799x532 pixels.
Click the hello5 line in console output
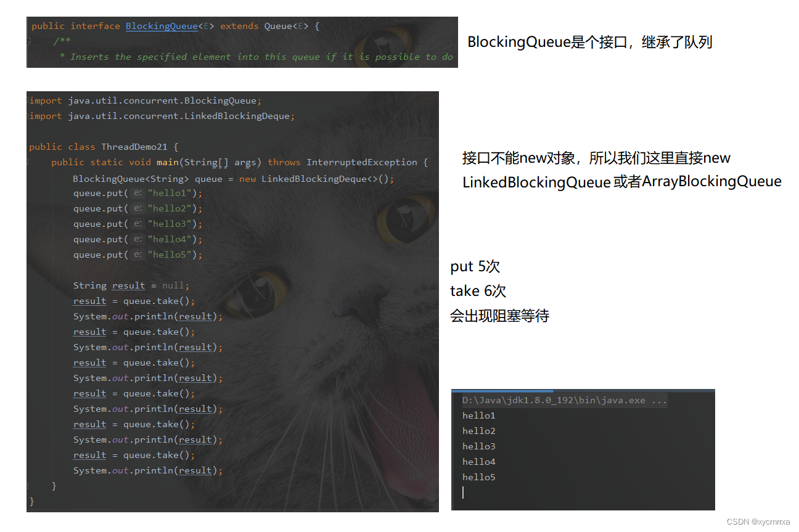pyautogui.click(x=479, y=477)
